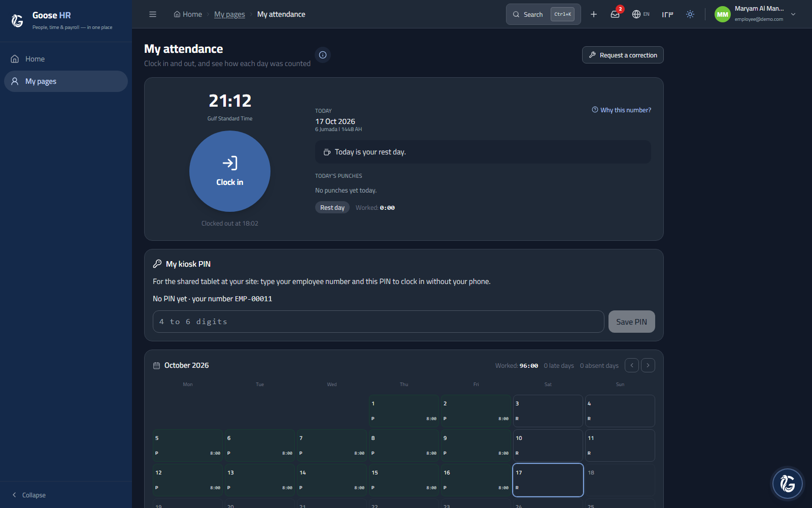The image size is (812, 508).
Task: Click Request a correction button
Action: (623, 55)
